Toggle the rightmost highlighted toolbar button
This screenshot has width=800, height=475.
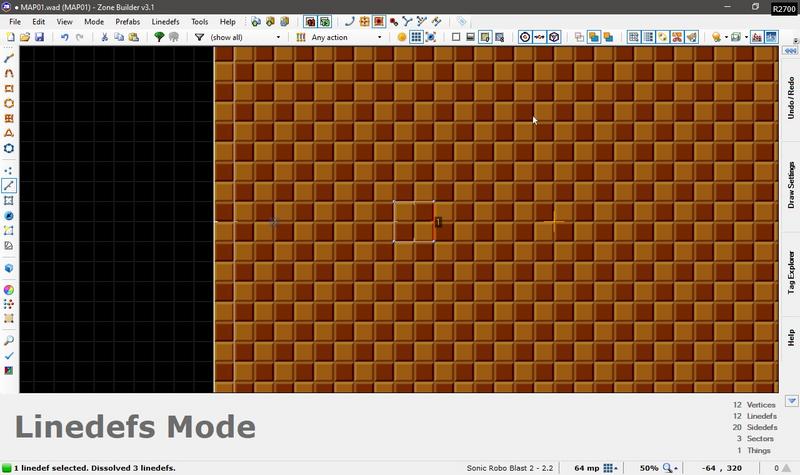coord(771,37)
